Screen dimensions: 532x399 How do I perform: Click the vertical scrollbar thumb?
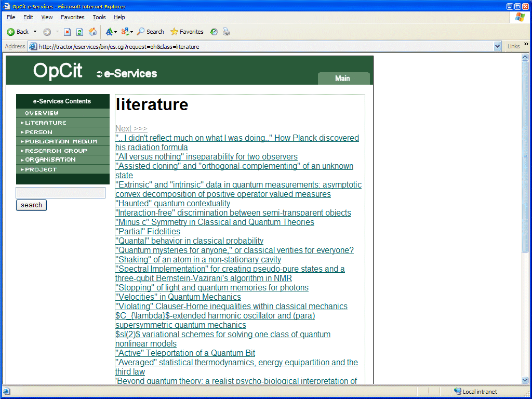[525, 156]
